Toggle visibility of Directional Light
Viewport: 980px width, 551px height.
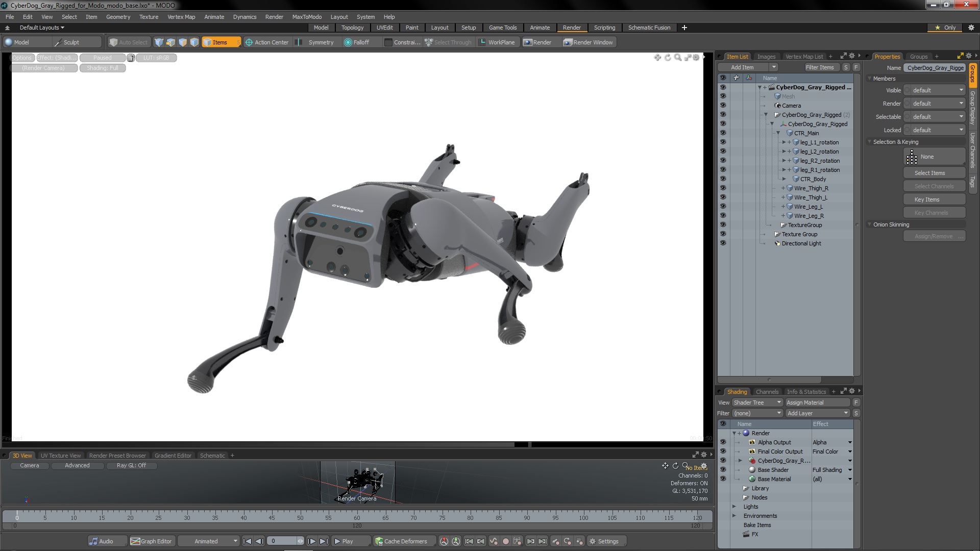(723, 243)
